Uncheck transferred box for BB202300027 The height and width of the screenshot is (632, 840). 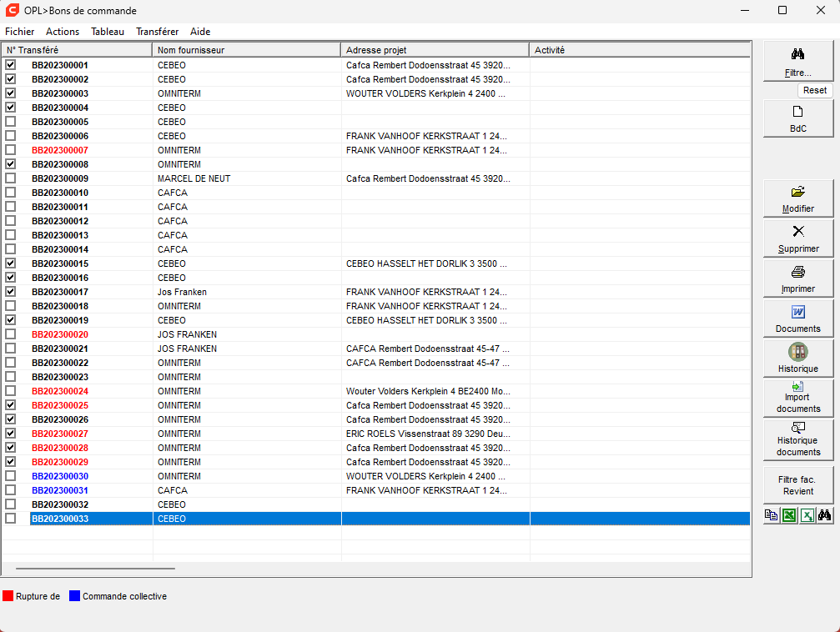11,434
